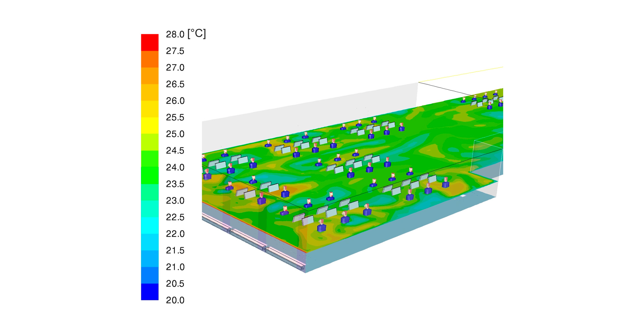644x315 pixels.
Task: Click the red color band atop legend
Action: tap(150, 42)
